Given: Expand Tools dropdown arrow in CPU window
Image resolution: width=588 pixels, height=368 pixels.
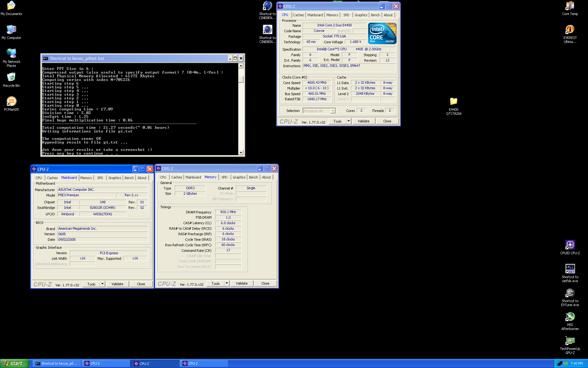Looking at the screenshot, I should coord(349,121).
